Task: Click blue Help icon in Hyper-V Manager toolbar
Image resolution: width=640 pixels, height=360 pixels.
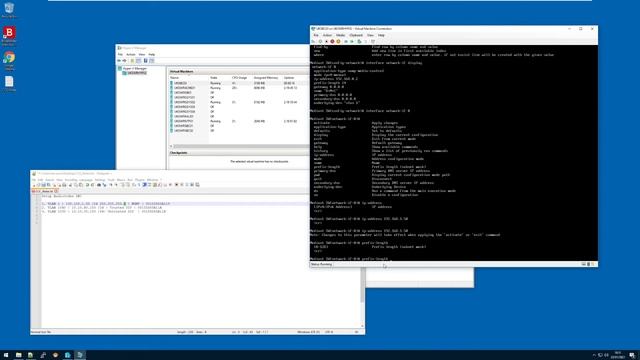Action: click(x=145, y=61)
